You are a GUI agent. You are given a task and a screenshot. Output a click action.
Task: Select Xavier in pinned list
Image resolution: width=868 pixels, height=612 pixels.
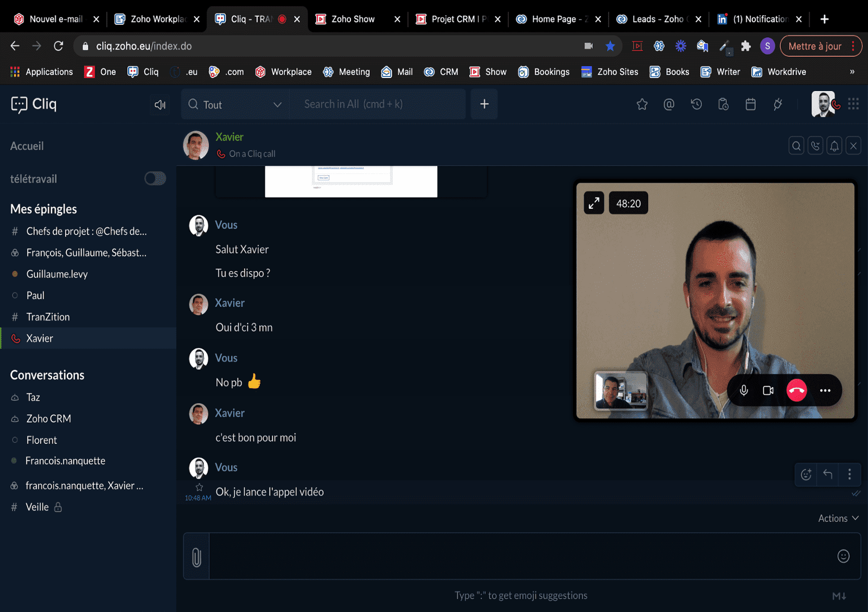(x=88, y=338)
